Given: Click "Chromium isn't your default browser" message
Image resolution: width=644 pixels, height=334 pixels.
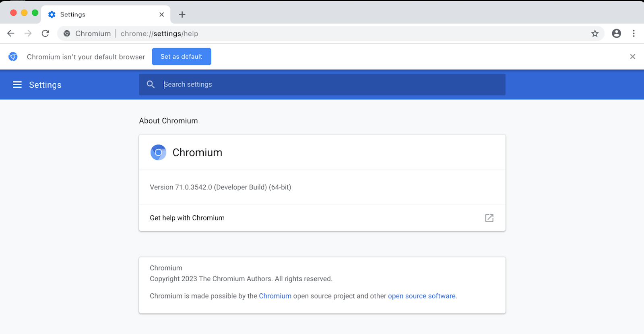Looking at the screenshot, I should pos(86,57).
